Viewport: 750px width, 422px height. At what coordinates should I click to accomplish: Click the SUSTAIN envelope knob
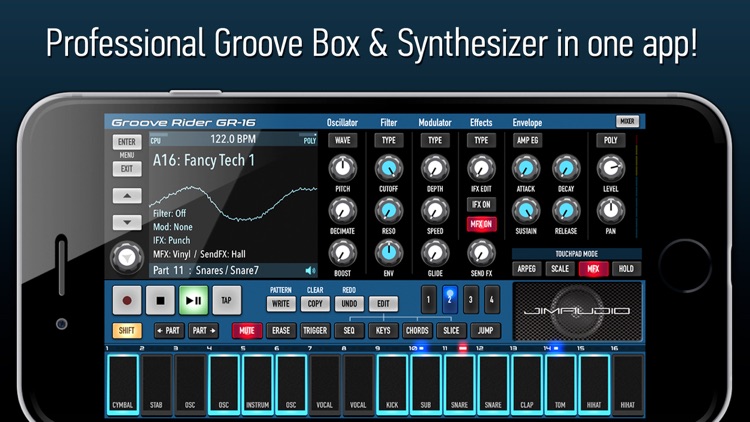[526, 211]
